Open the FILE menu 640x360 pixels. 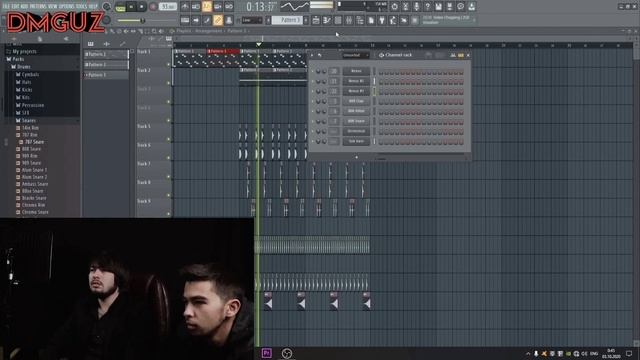tap(6, 6)
